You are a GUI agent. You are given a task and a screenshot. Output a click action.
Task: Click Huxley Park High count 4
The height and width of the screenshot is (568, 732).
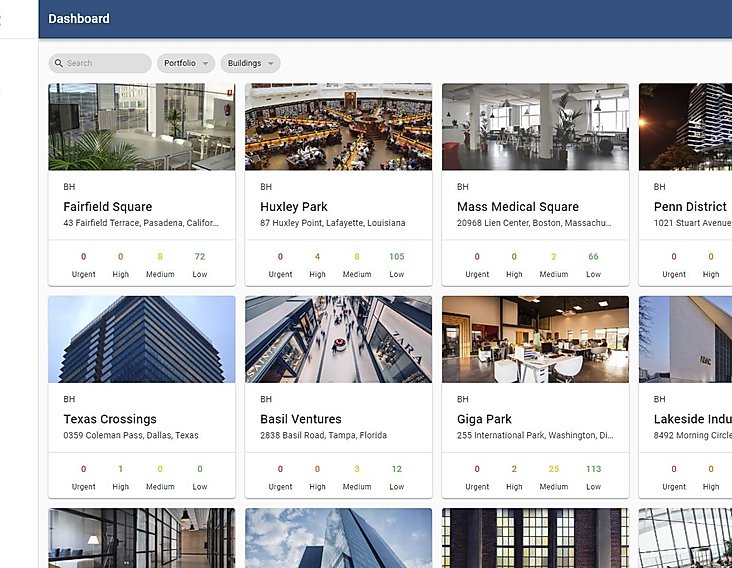click(x=317, y=257)
